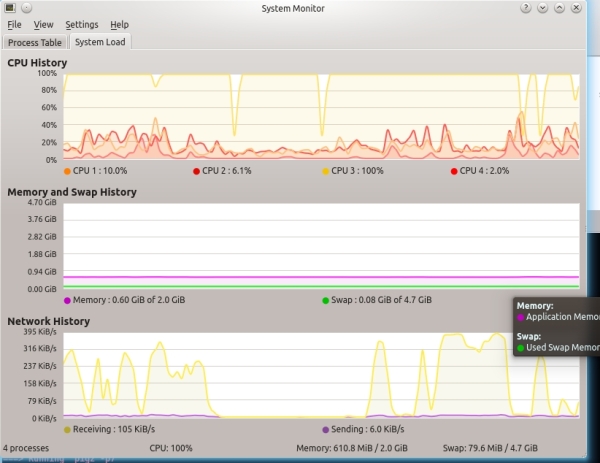
Task: Click the Memory and Swap History graph
Action: click(321, 246)
